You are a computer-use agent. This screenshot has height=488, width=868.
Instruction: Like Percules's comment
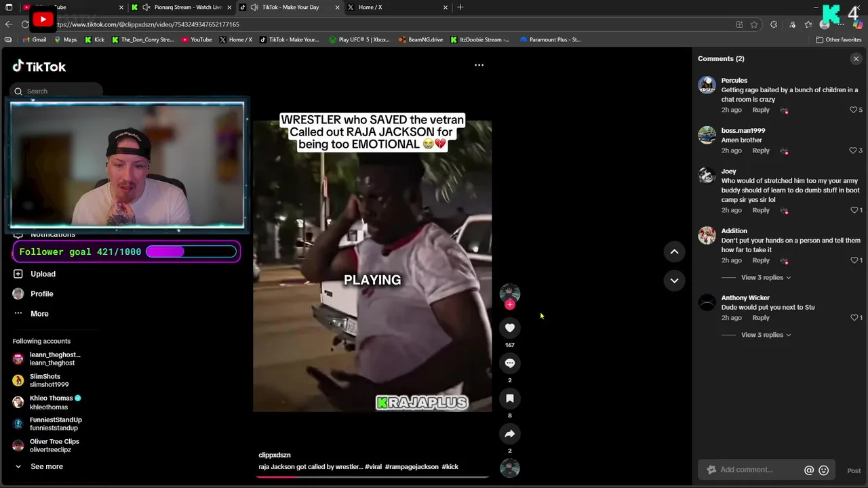point(854,110)
